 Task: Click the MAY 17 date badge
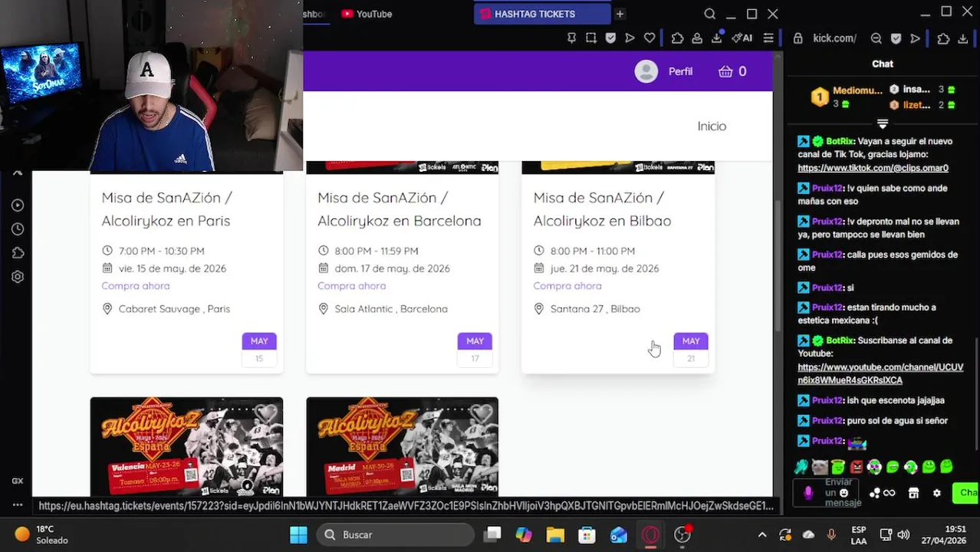[x=475, y=348]
